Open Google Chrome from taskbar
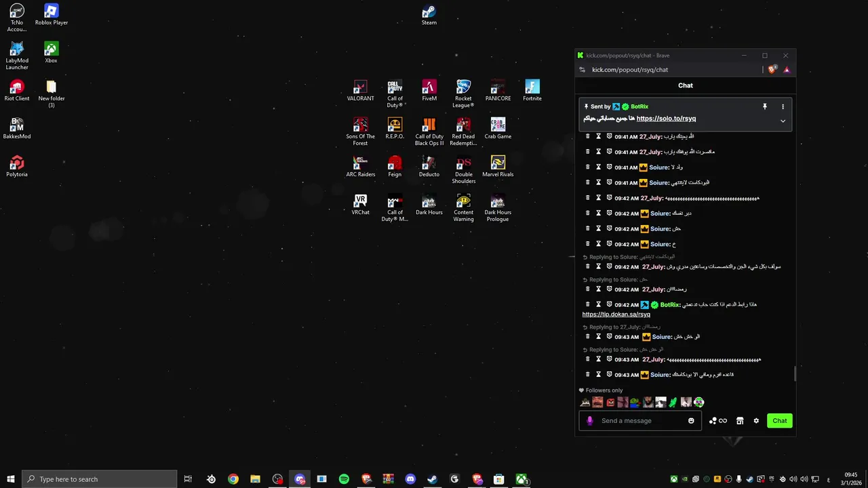This screenshot has width=868, height=488. (233, 479)
